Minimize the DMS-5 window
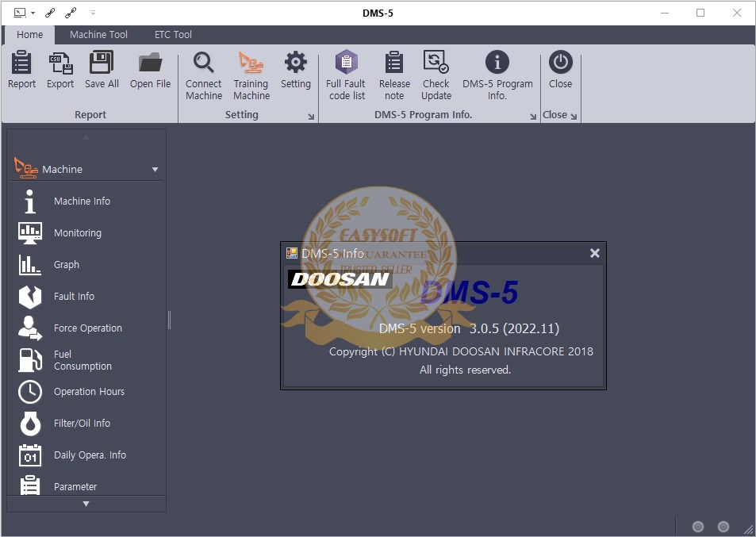756x537 pixels. click(x=665, y=13)
